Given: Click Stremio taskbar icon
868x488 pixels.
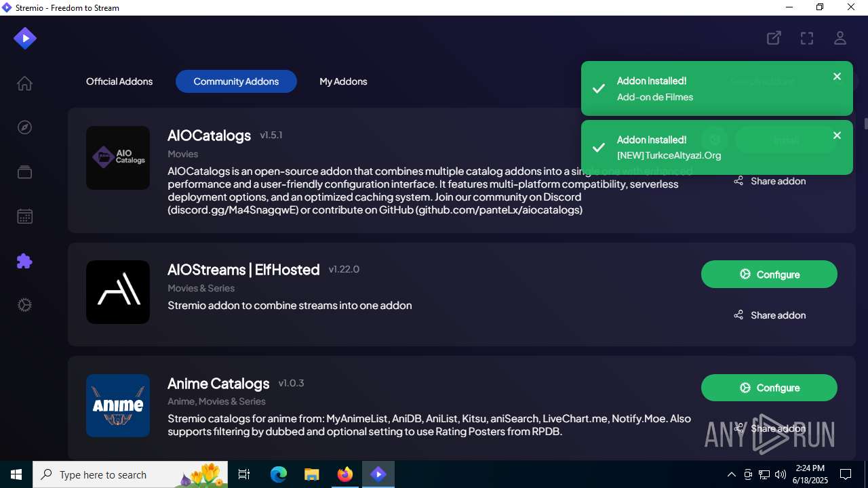Looking at the screenshot, I should point(378,474).
